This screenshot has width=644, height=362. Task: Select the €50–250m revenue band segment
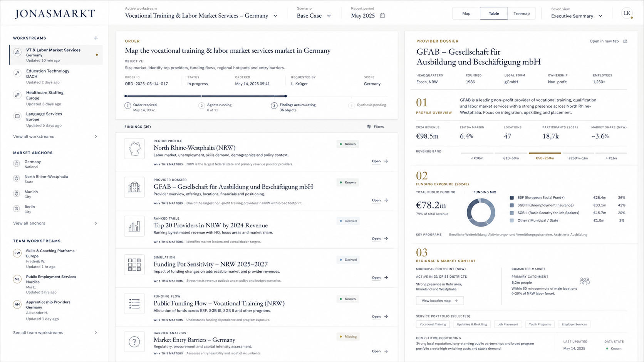(545, 156)
